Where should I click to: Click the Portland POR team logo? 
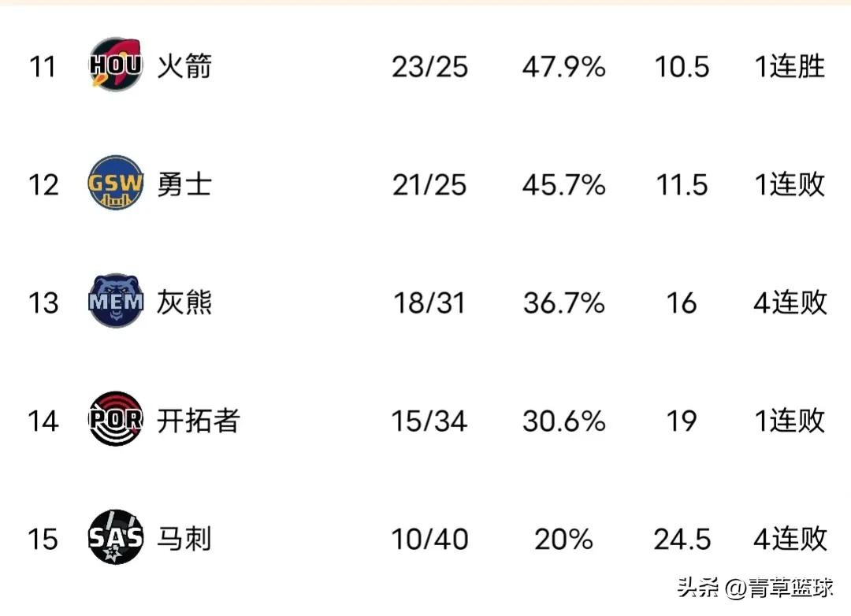point(115,420)
